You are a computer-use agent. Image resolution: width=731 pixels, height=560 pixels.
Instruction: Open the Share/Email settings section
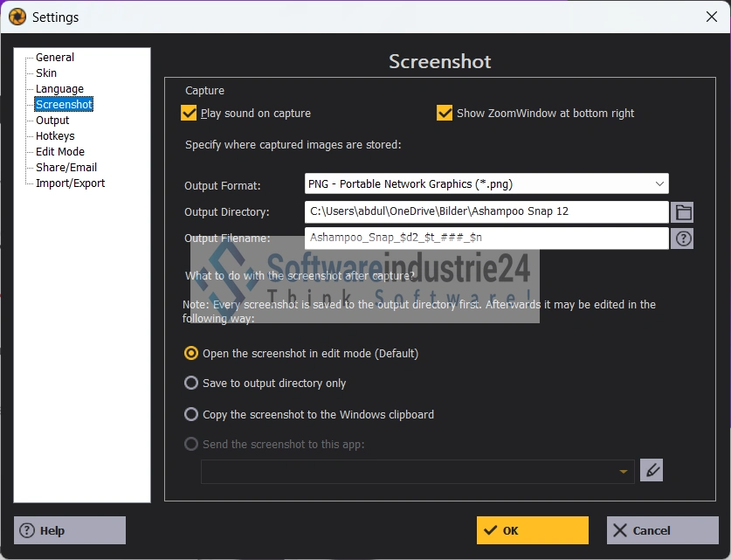coord(66,168)
